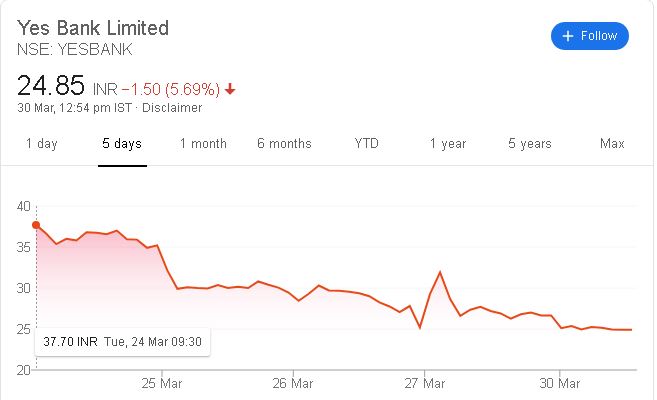Click the plus icon on Follow
This screenshot has height=400, width=657.
pyautogui.click(x=568, y=36)
